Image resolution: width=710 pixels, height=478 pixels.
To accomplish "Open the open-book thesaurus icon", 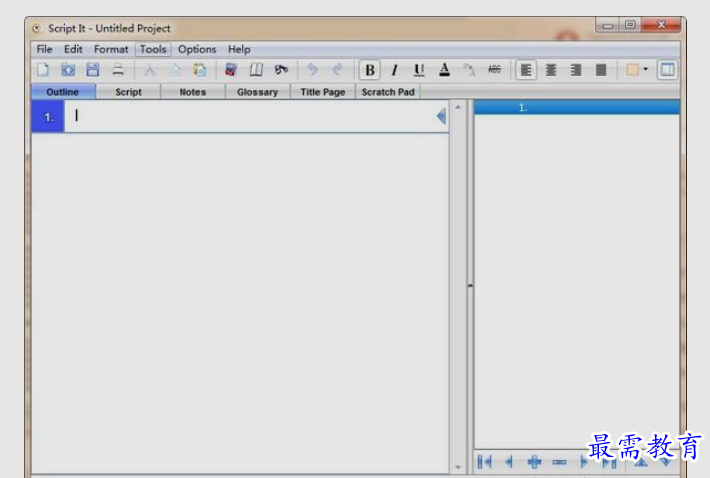I will [x=256, y=70].
